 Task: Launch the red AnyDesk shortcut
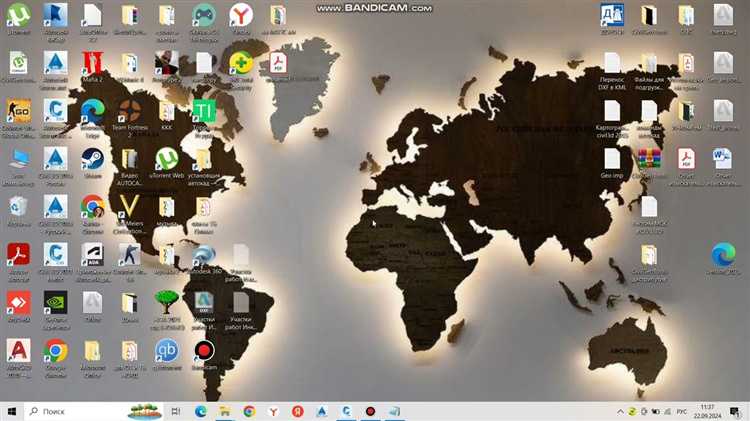[19, 306]
